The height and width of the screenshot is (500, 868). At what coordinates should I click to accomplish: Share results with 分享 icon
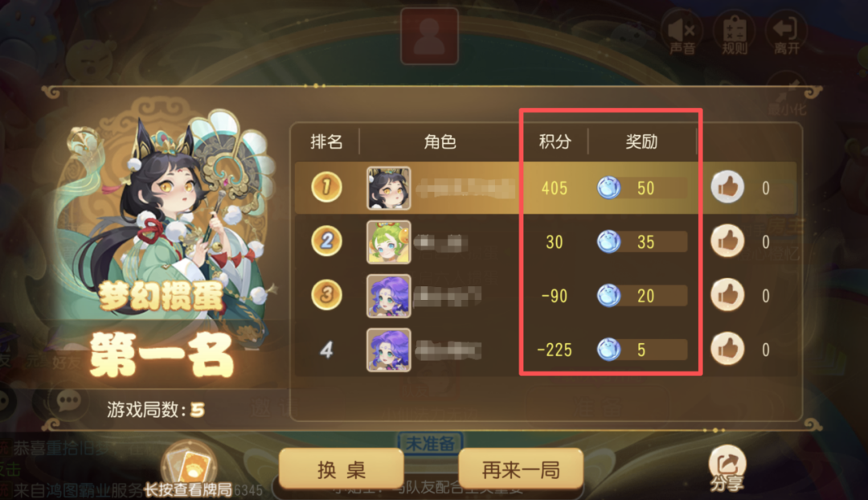(x=727, y=469)
